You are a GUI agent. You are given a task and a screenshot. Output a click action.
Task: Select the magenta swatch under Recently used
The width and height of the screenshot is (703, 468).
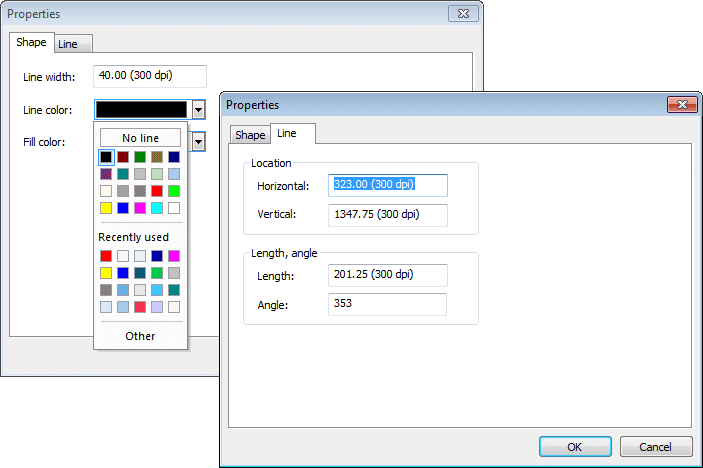click(x=174, y=256)
